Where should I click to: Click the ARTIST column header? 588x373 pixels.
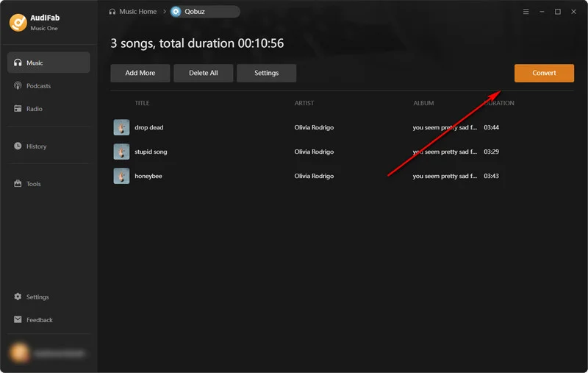304,103
